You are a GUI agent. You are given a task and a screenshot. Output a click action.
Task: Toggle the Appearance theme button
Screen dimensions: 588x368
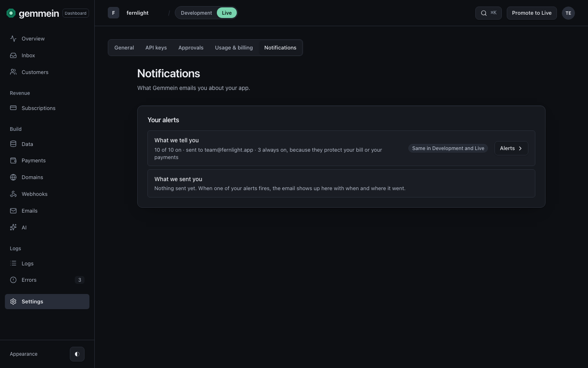tap(77, 354)
